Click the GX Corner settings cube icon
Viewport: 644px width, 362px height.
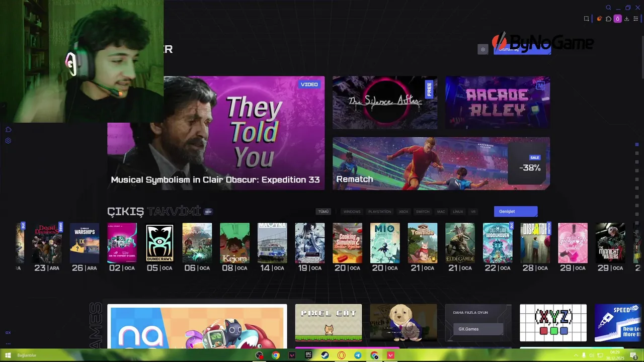(483, 49)
